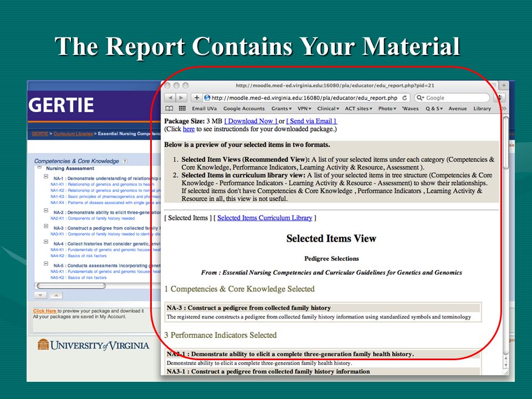The height and width of the screenshot is (399, 532).
Task: Open the 'here' instructions link
Action: click(x=188, y=129)
